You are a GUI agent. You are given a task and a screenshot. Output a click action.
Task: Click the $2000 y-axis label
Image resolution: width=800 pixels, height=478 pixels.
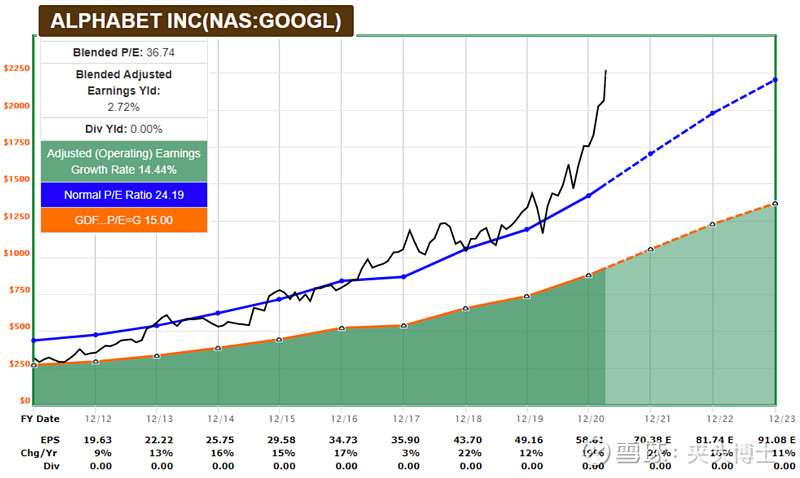tap(17, 106)
